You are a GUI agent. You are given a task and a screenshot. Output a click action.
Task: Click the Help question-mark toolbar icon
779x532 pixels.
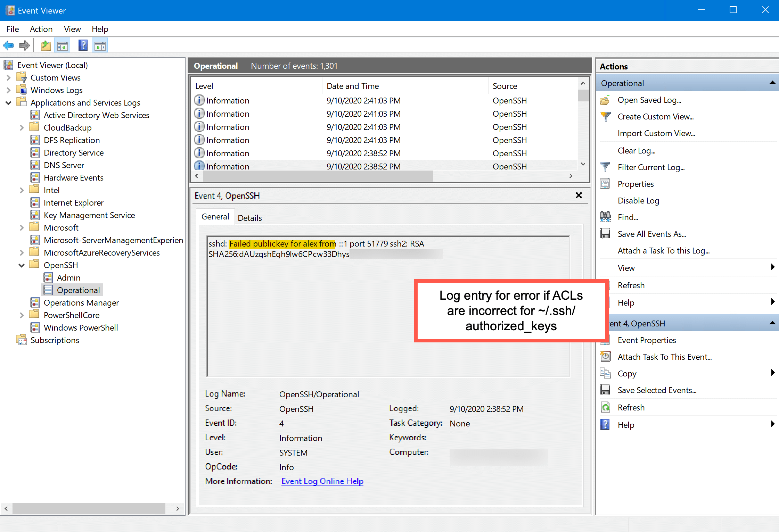click(83, 45)
